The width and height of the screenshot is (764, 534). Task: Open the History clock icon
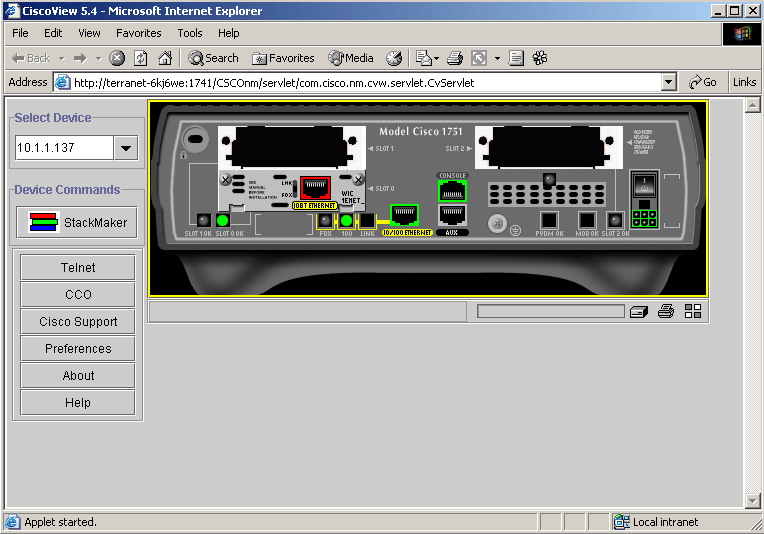point(394,58)
